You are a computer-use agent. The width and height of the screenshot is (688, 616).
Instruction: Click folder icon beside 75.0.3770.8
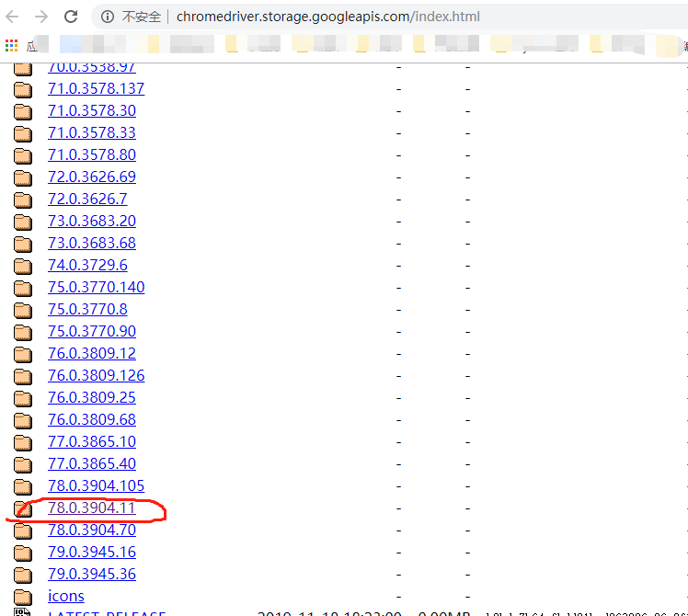click(x=23, y=310)
